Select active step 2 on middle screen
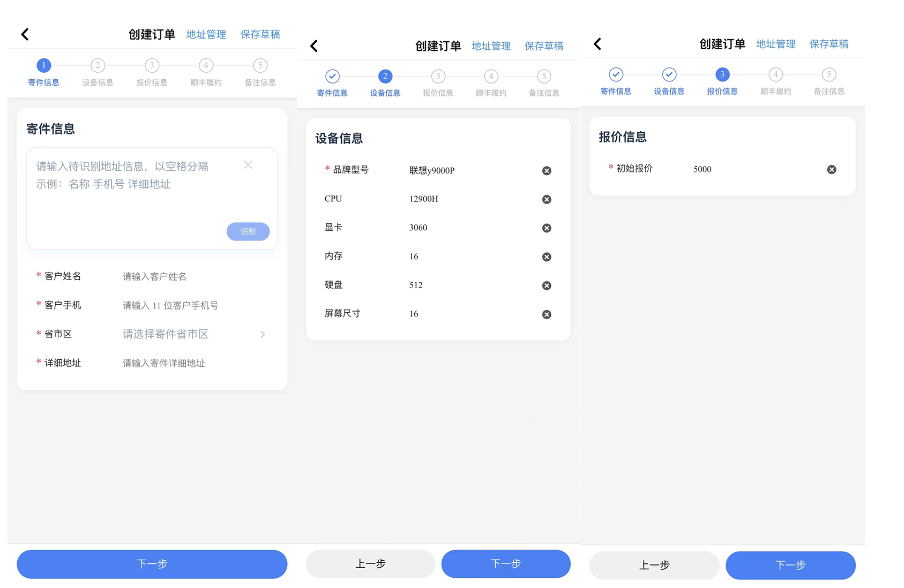904x588 pixels. pyautogui.click(x=385, y=76)
